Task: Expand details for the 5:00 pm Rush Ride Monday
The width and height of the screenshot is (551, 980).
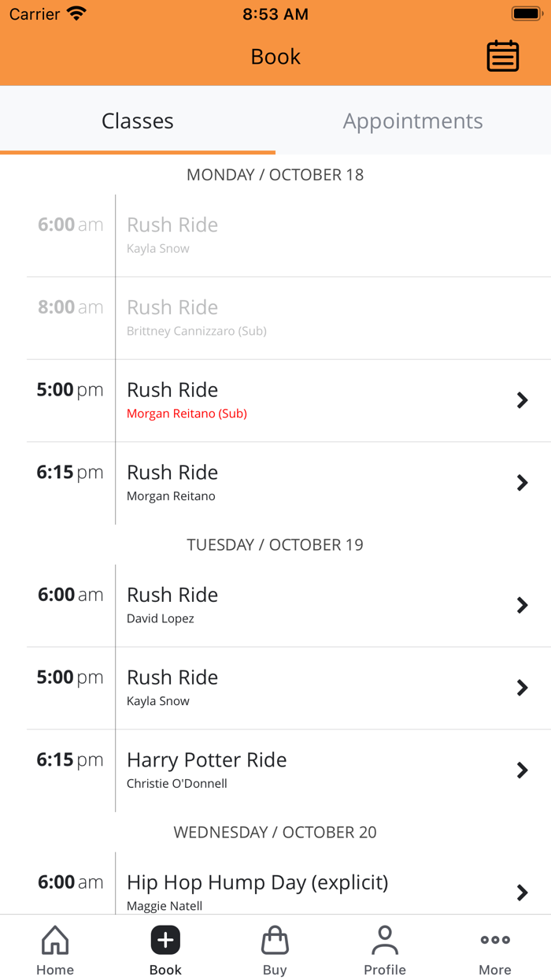Action: (x=275, y=400)
